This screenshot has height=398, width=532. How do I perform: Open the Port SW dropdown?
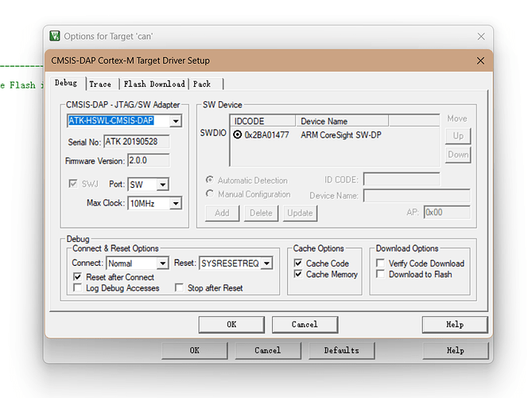point(163,185)
